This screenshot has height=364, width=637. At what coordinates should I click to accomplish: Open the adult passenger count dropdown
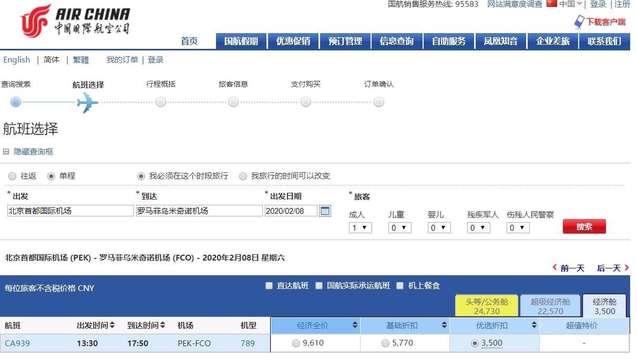click(x=361, y=228)
